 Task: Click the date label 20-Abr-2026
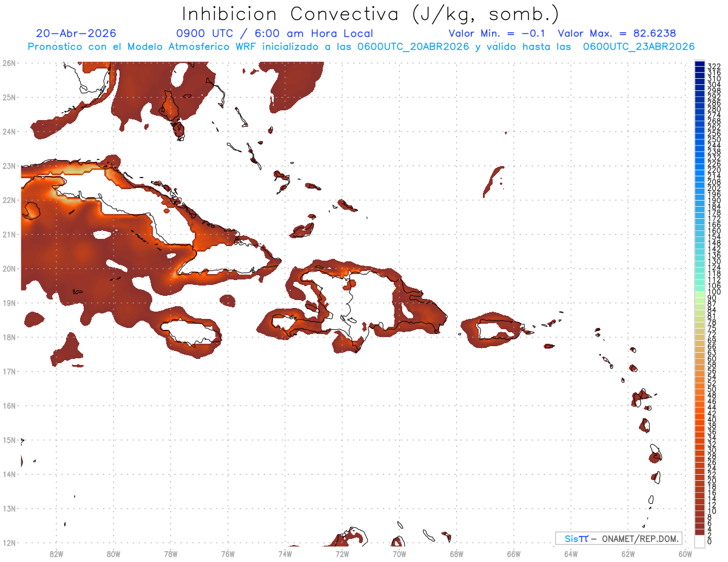point(76,33)
